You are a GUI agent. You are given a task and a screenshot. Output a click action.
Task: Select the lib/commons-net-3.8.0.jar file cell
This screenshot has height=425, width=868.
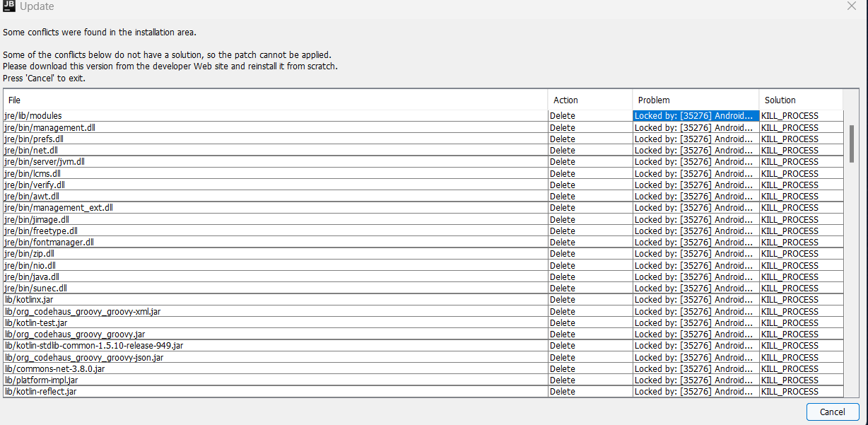click(x=276, y=368)
